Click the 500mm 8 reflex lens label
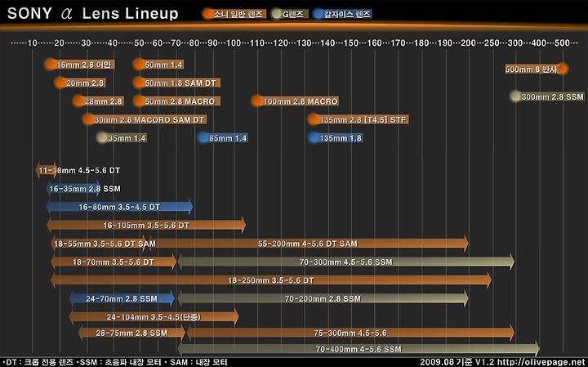 click(x=537, y=69)
